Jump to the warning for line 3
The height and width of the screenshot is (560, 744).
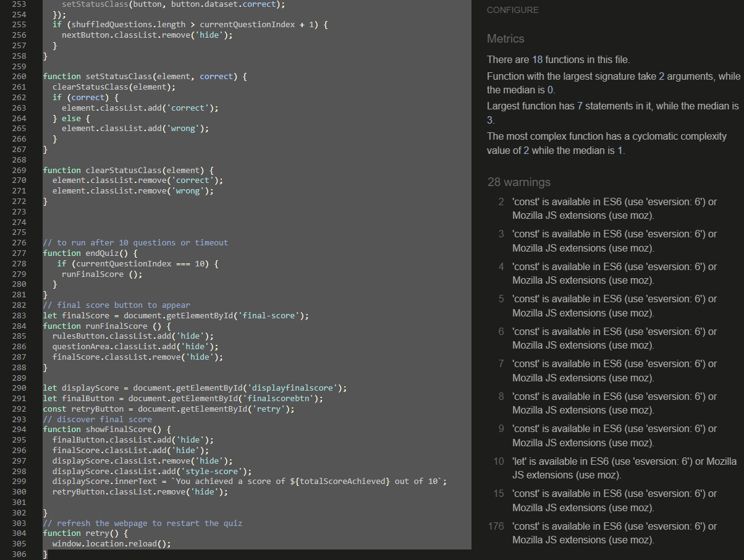tap(614, 241)
